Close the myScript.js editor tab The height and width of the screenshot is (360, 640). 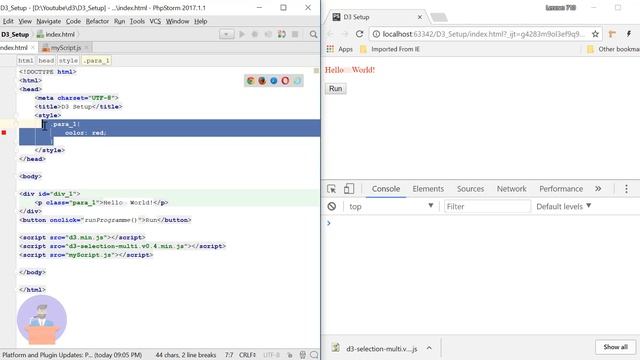(86, 48)
